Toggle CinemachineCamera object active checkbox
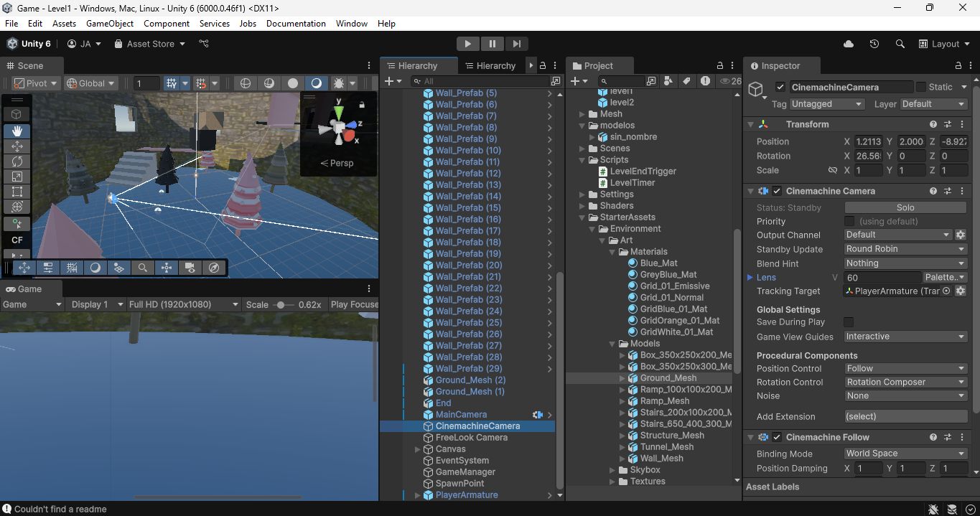This screenshot has width=980, height=516. tap(781, 87)
